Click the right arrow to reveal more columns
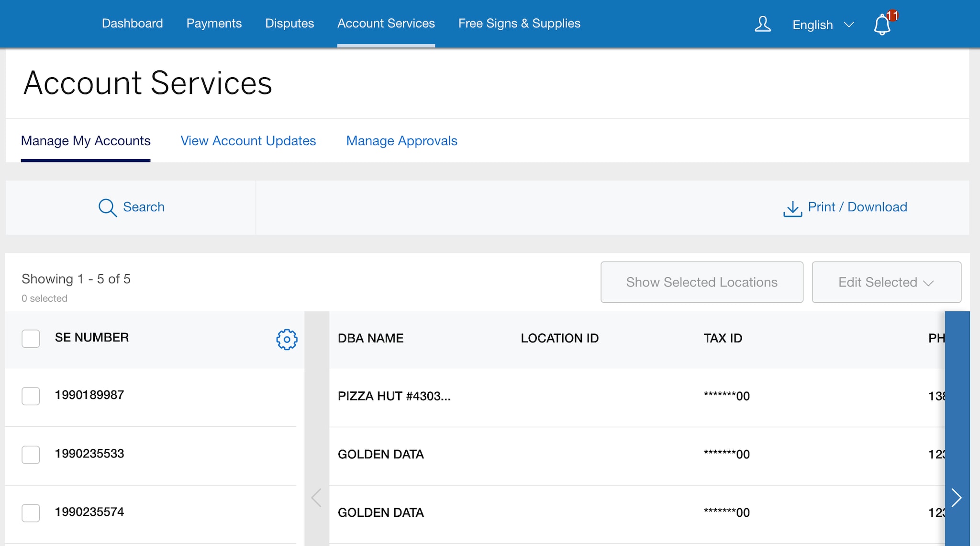980x546 pixels. (956, 498)
